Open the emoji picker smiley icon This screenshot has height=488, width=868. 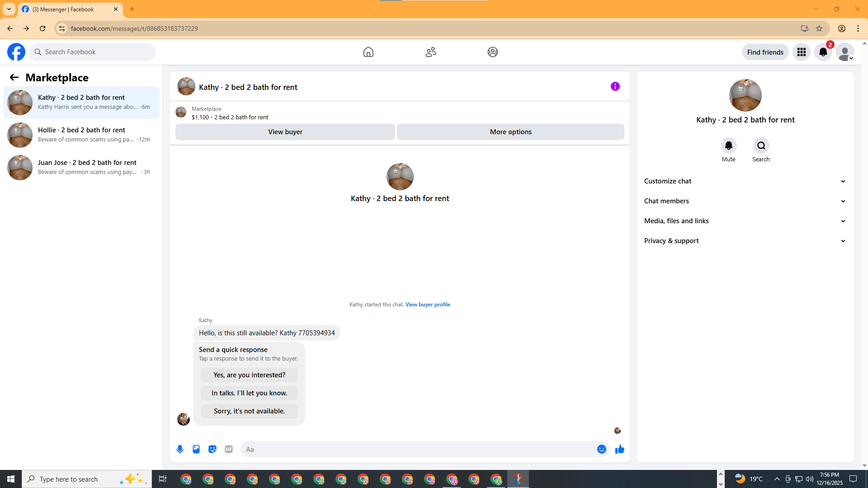tap(602, 449)
